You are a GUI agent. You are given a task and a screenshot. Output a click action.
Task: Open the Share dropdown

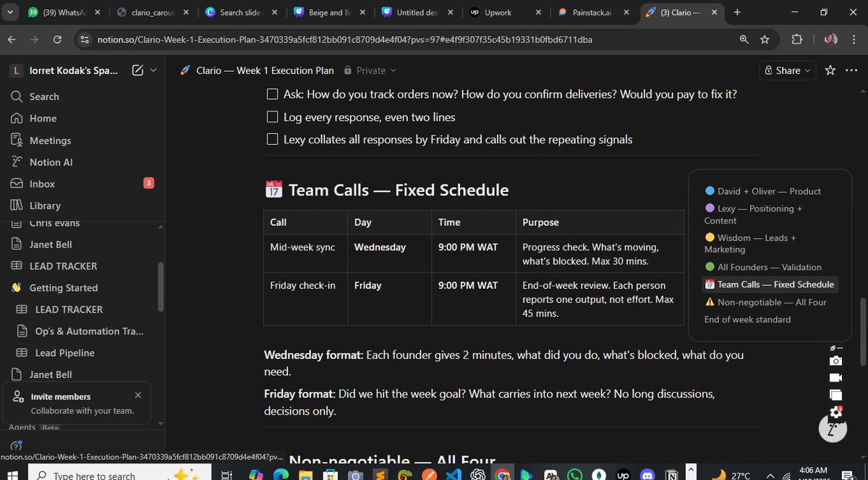point(788,70)
